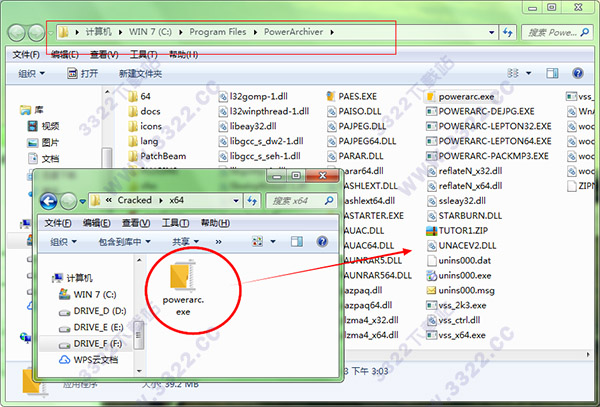Select 图片 library in the PowerArchiver sidebar
This screenshot has width=600, height=407.
(43, 142)
